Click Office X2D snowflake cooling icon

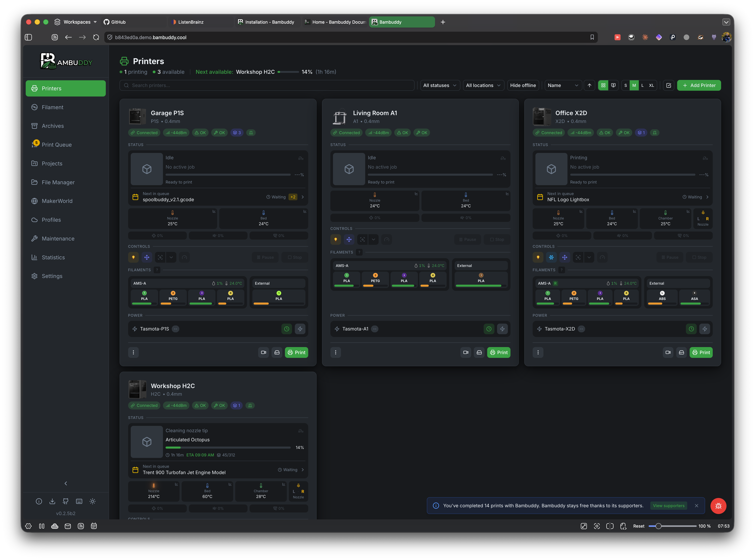coord(551,257)
